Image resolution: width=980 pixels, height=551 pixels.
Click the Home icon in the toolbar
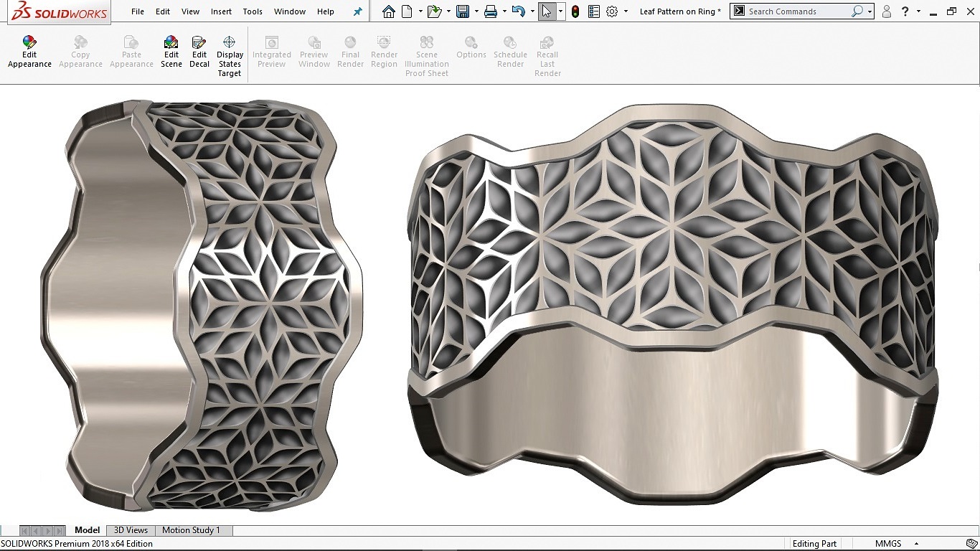pyautogui.click(x=388, y=11)
